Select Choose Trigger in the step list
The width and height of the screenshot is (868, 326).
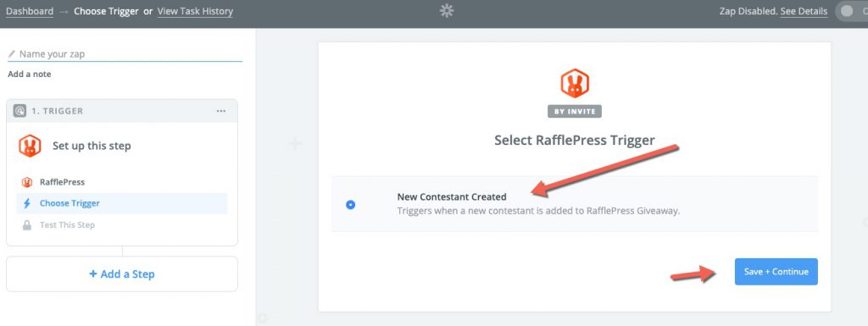(x=122, y=203)
